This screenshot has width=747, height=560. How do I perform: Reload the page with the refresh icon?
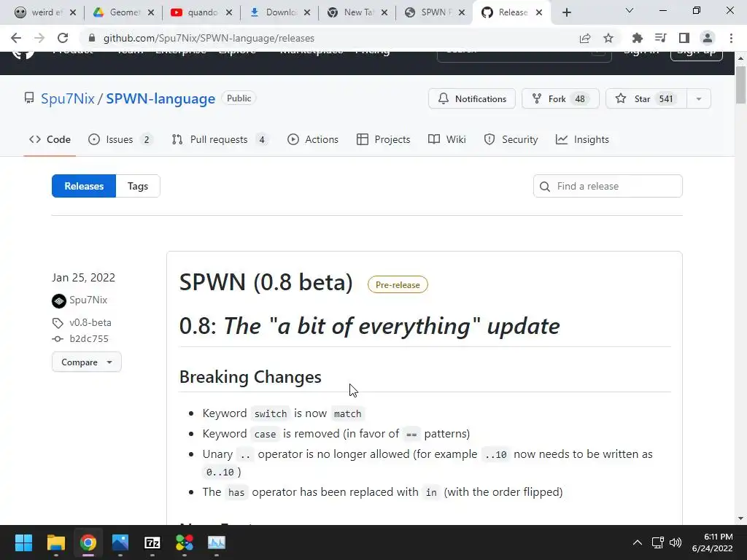(63, 38)
